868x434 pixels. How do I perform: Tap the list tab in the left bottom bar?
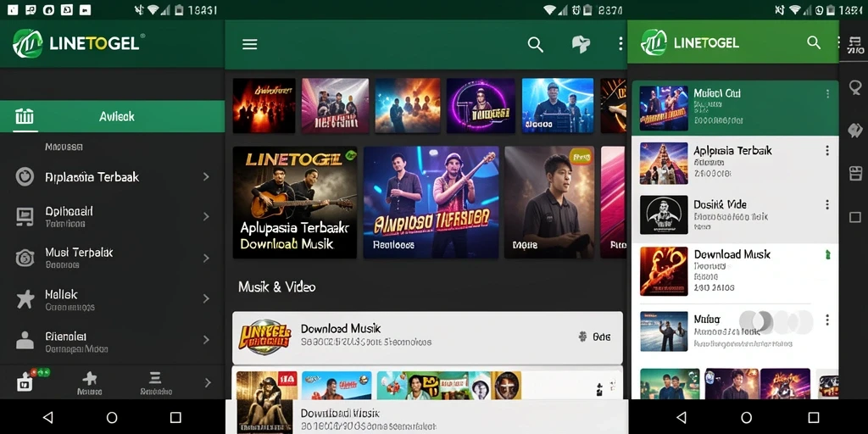[156, 383]
